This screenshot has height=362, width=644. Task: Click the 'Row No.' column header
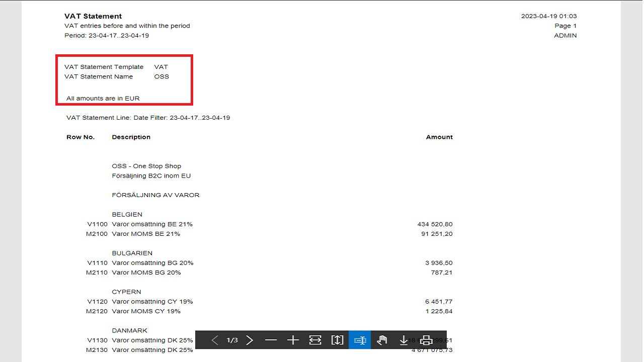point(80,137)
